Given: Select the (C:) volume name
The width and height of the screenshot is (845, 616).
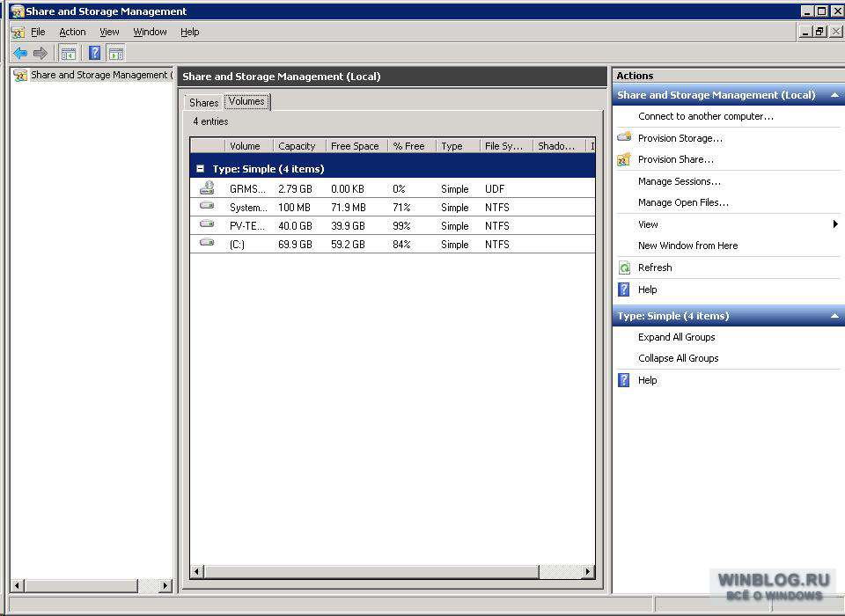Looking at the screenshot, I should click(x=237, y=244).
